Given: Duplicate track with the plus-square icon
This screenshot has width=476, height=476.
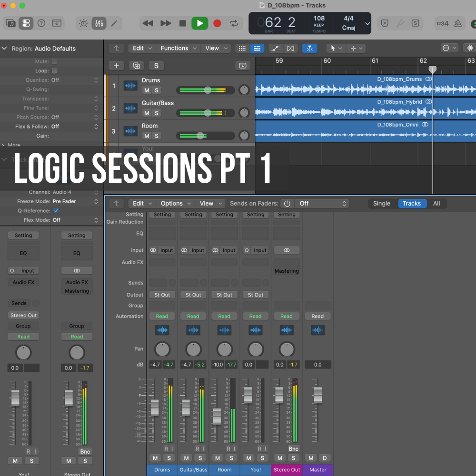Looking at the screenshot, I should pos(137,66).
